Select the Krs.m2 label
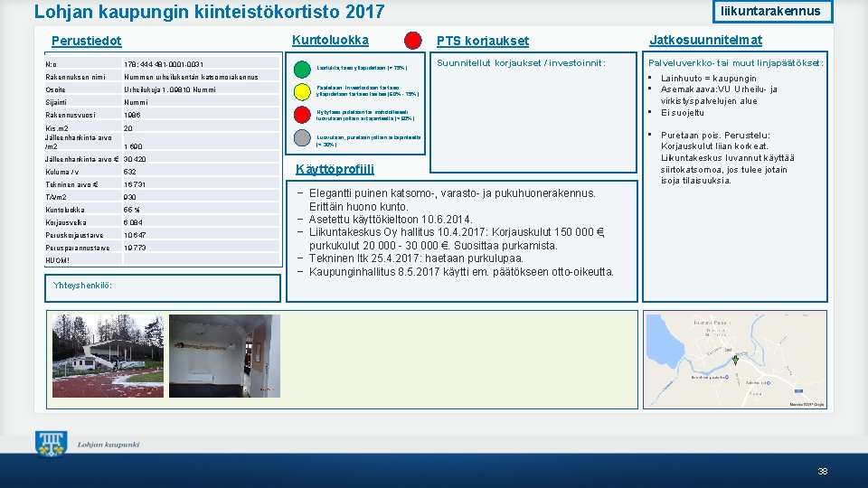This screenshot has width=868, height=488. click(56, 128)
